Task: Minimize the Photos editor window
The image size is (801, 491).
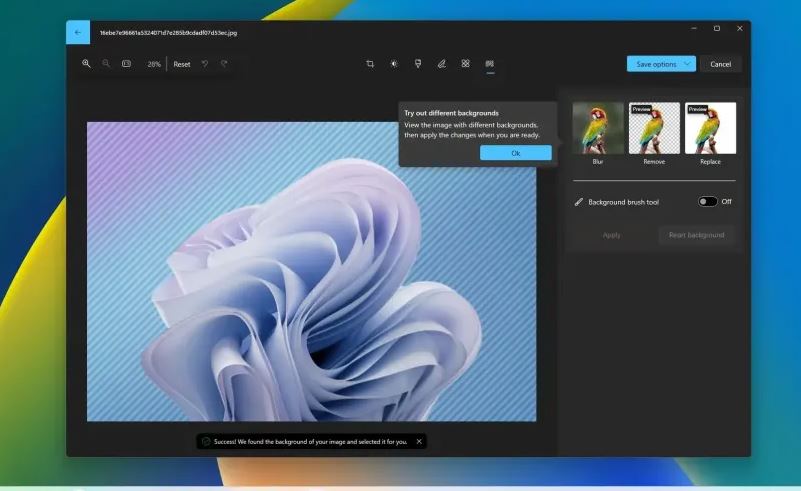Action: [x=694, y=29]
